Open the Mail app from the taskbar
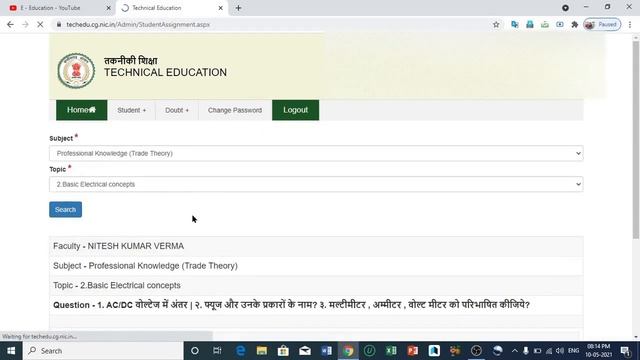Viewport: 640px width, 360px height. (x=305, y=351)
